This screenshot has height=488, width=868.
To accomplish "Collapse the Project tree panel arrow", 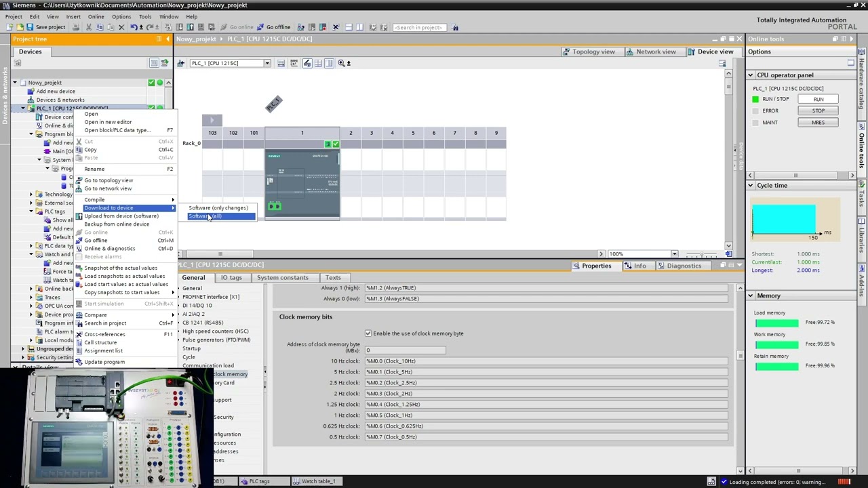I will point(168,39).
